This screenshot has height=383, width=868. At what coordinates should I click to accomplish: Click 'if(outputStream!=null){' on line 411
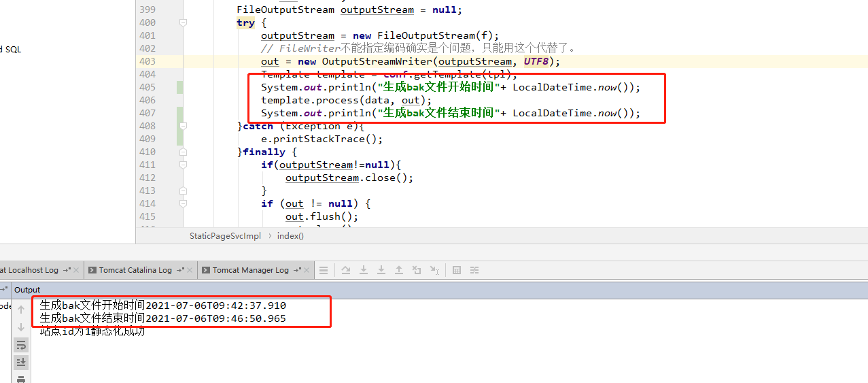tap(331, 165)
